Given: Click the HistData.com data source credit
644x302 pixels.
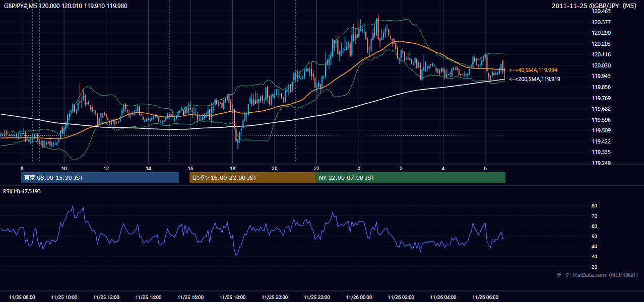Looking at the screenshot, I should (x=597, y=275).
